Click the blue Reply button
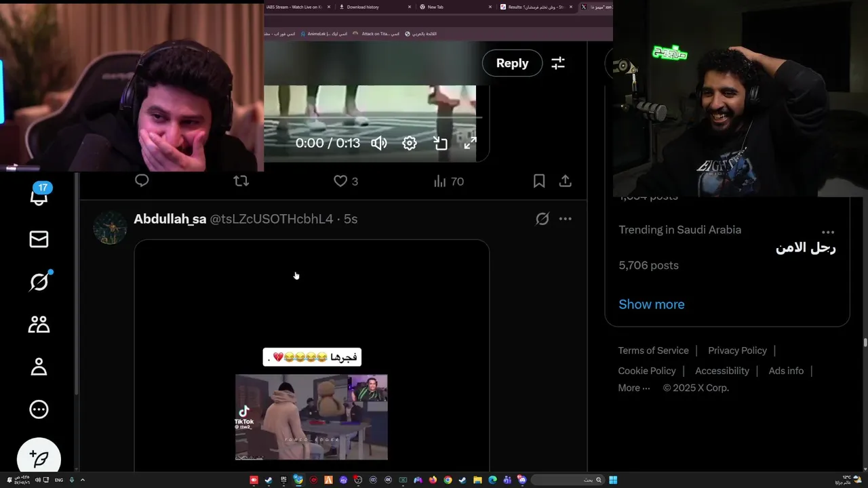Screen dimensions: 868x488 pos(512,63)
